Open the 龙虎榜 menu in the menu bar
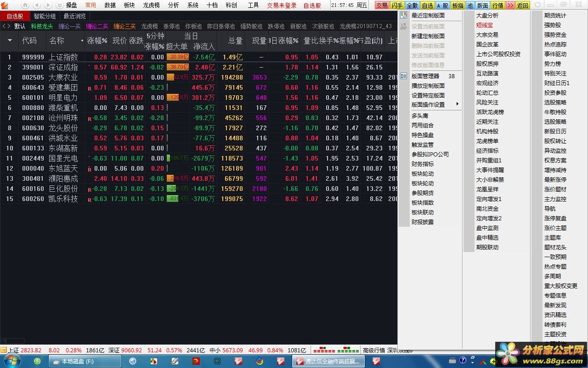The image size is (588, 368). [151, 5]
